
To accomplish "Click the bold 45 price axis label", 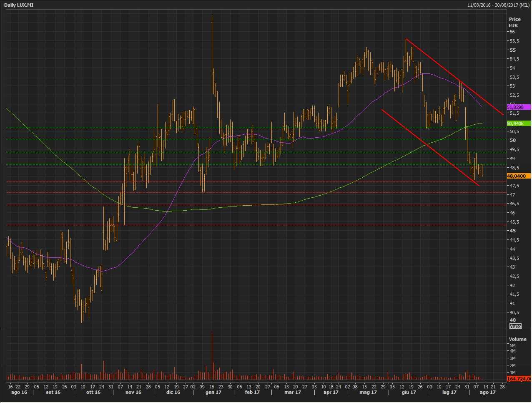I will (512, 231).
